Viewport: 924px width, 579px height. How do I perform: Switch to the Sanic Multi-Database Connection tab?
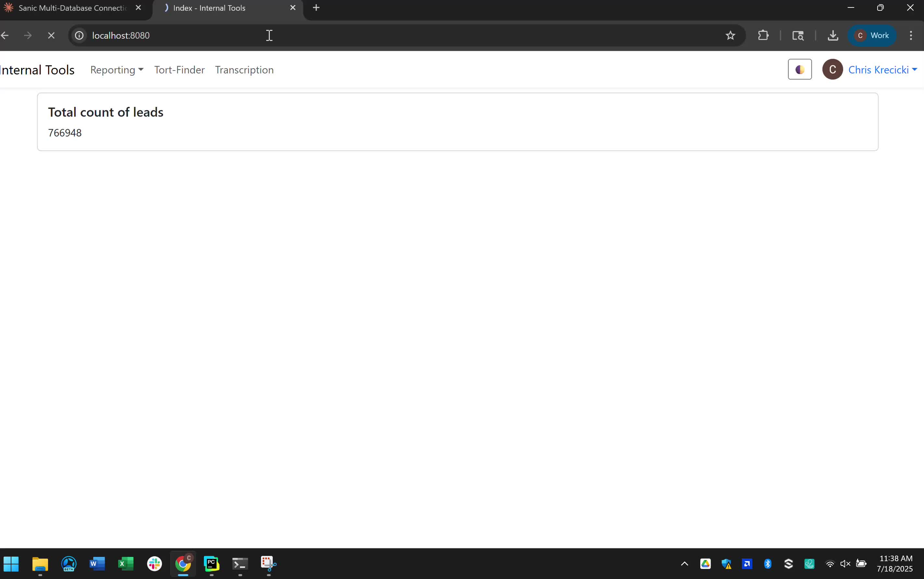tap(72, 8)
